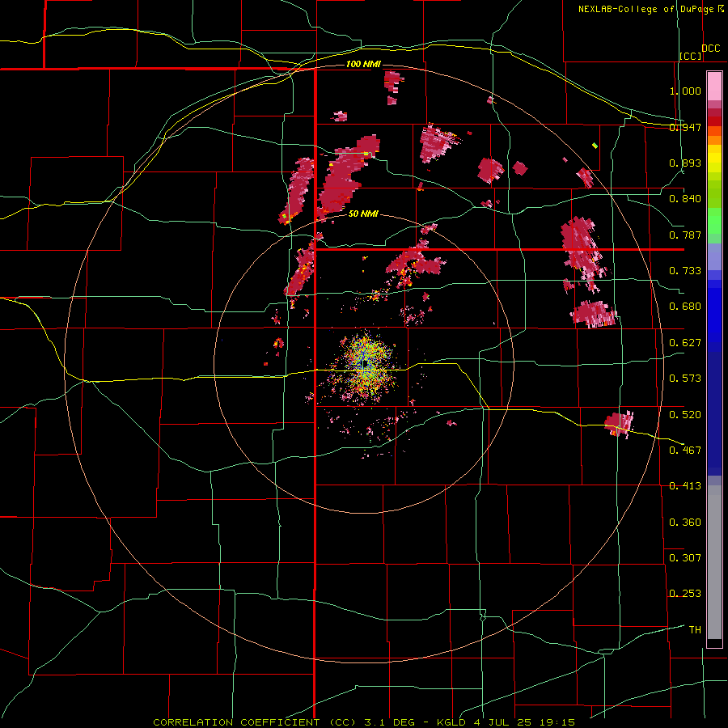Select the 0.253 scale value
The image size is (728, 728).
pos(685,594)
